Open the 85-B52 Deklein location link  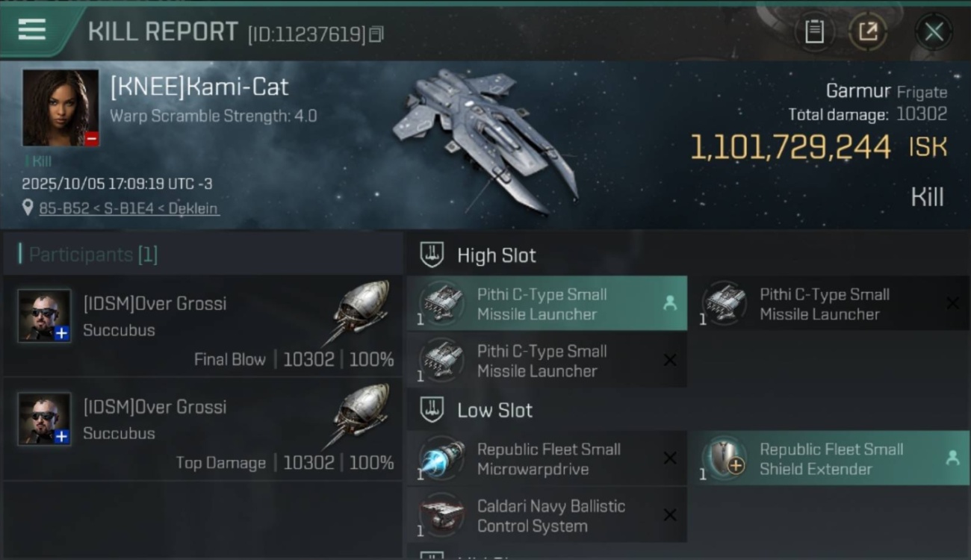129,208
